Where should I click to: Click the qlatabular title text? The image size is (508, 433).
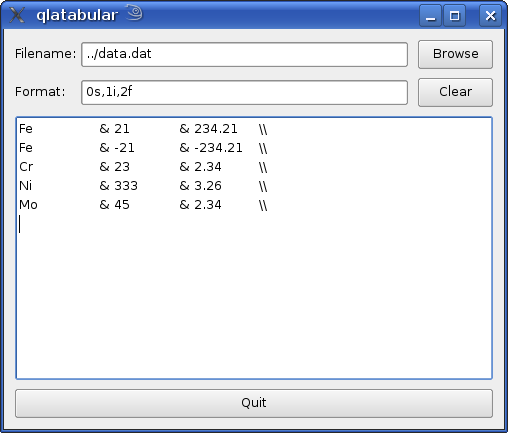(77, 15)
